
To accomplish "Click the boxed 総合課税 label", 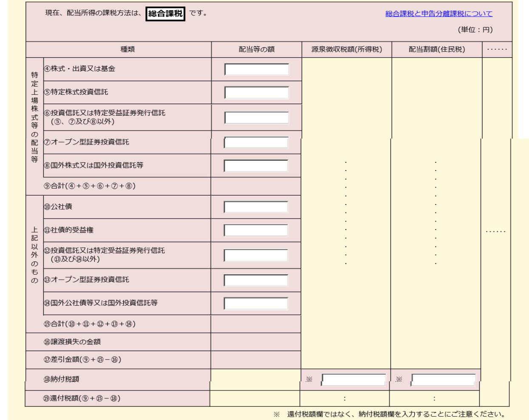I will click(x=165, y=14).
